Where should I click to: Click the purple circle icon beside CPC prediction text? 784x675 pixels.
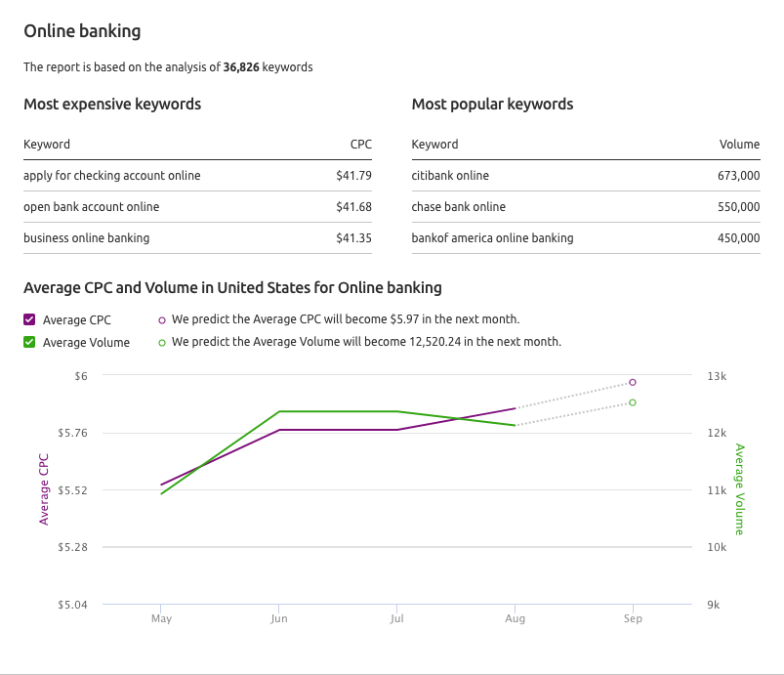tap(162, 320)
